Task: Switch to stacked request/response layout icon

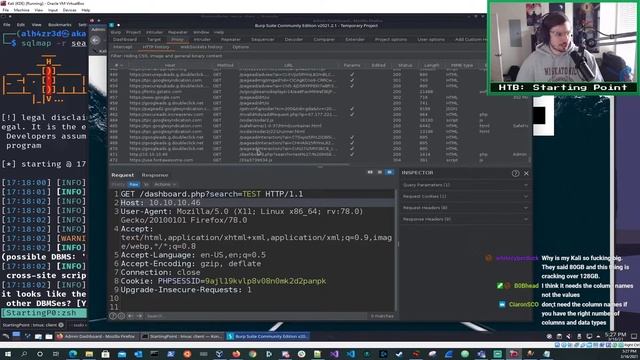Action: point(380,172)
